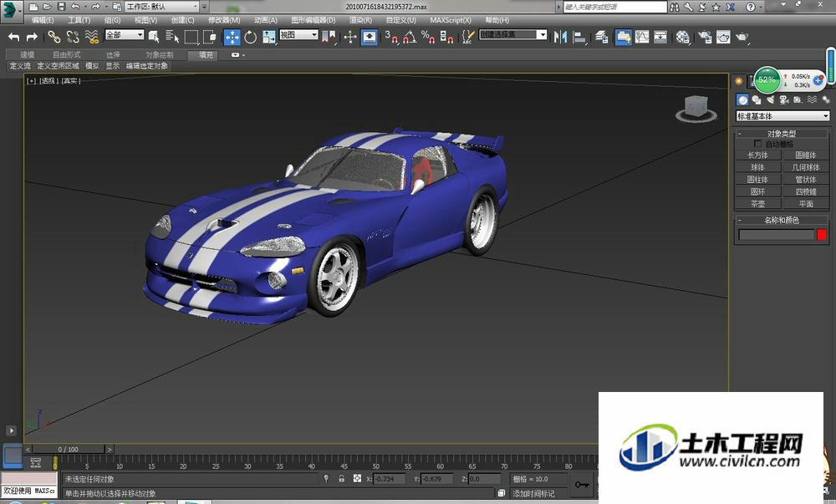Activate the Select and Link chain tool
The image size is (836, 504).
(54, 37)
